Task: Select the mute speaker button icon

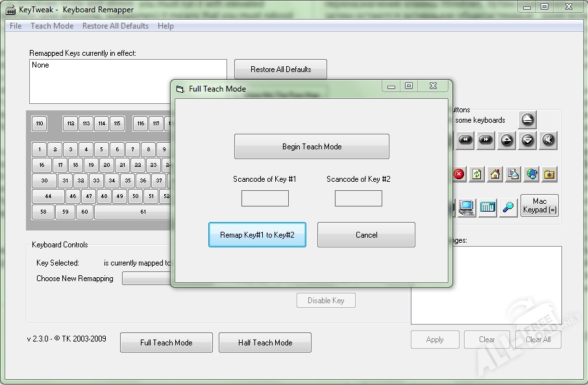Action: (x=549, y=140)
